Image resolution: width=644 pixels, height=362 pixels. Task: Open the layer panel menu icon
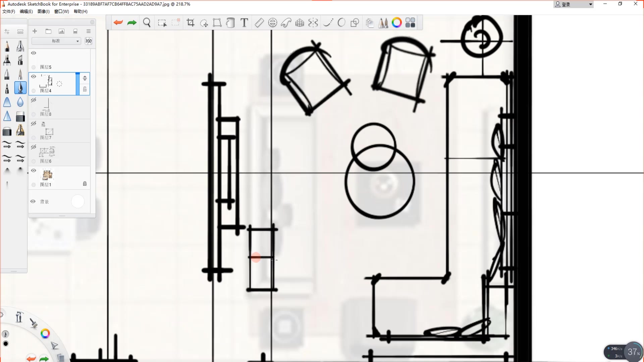(x=89, y=31)
